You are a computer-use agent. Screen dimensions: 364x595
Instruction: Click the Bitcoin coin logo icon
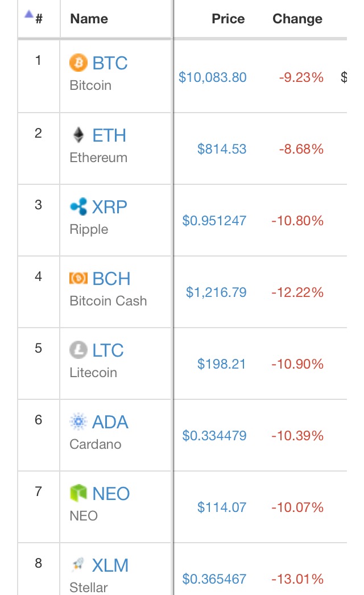click(78, 63)
